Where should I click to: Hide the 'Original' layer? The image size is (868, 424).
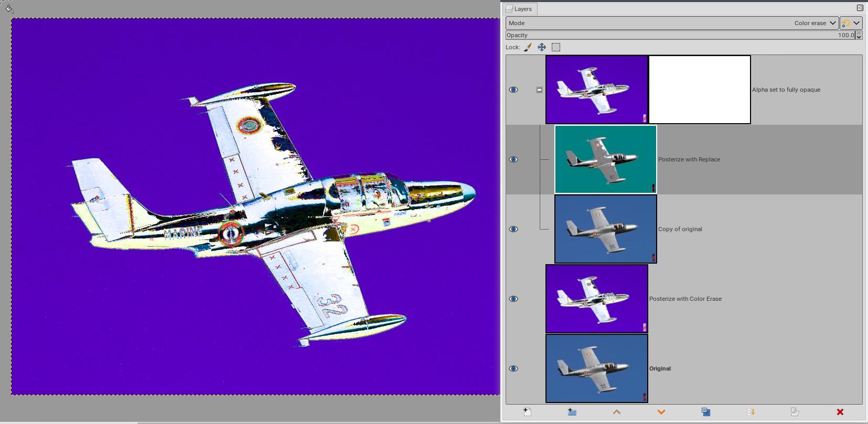(513, 368)
